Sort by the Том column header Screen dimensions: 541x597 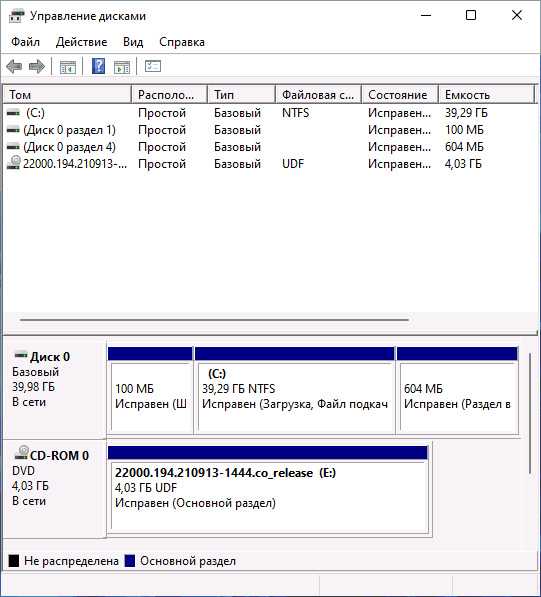(67, 94)
